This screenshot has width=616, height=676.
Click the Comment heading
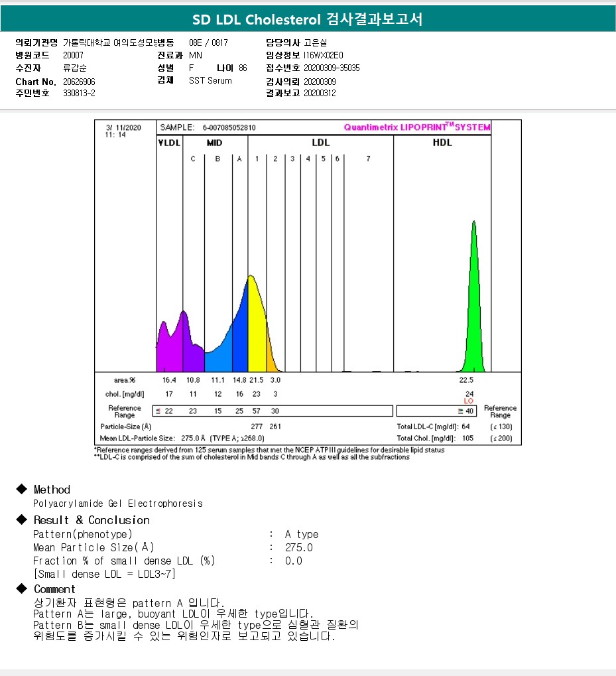point(54,589)
